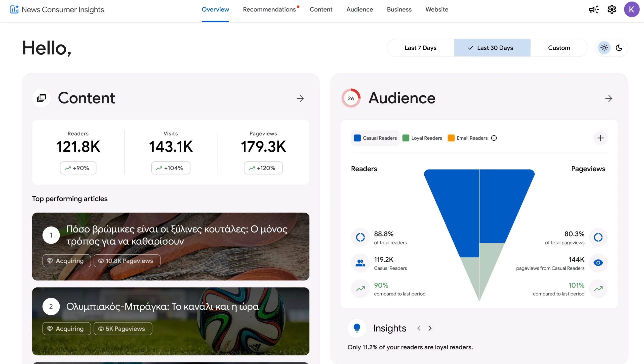Click the News Consumer Insights title
Viewport: 644px width, 364px height.
pos(63,10)
